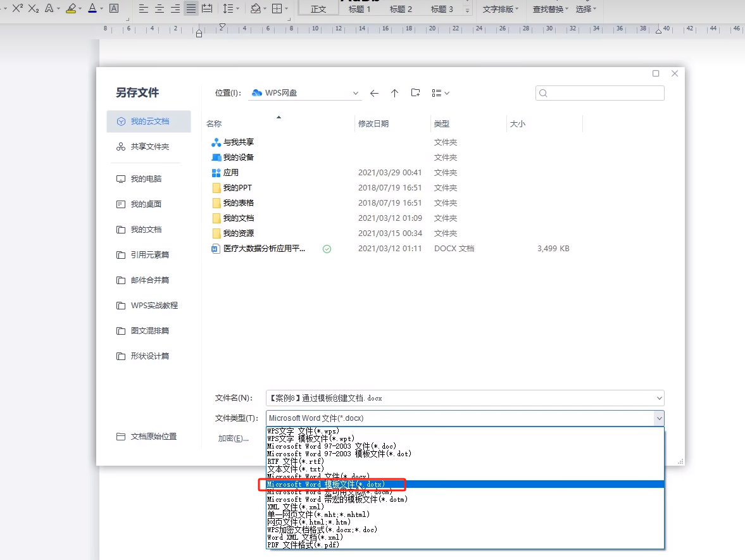Viewport: 745px width, 560px height.
Task: Expand the font color options arrow
Action: [x=101, y=9]
